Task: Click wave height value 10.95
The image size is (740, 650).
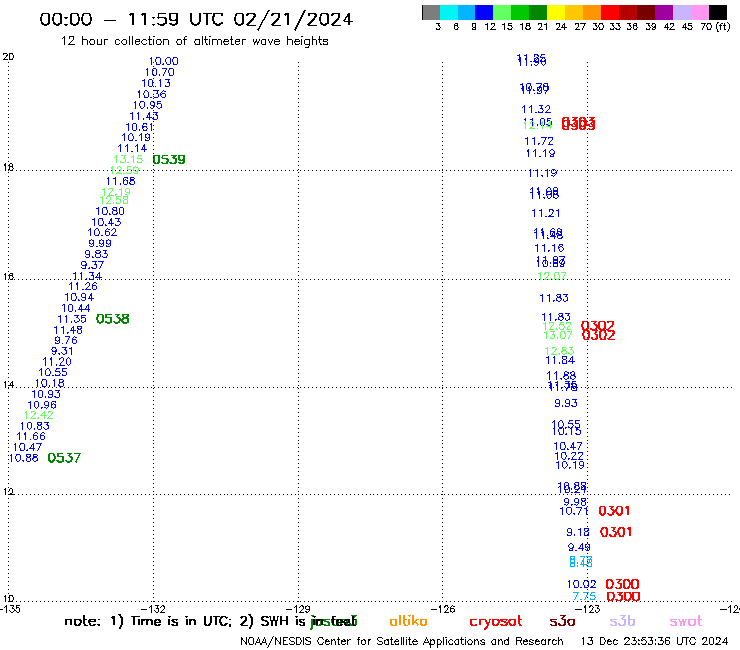Action: coord(148,105)
